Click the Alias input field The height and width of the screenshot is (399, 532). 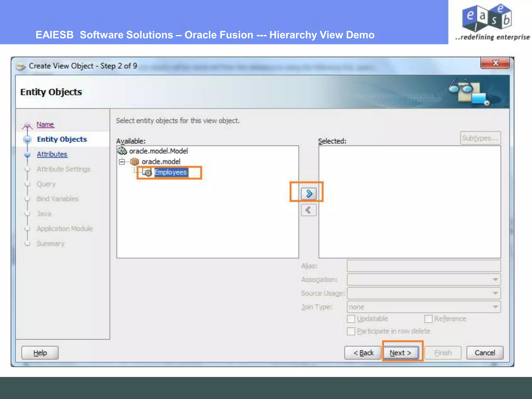[424, 266]
